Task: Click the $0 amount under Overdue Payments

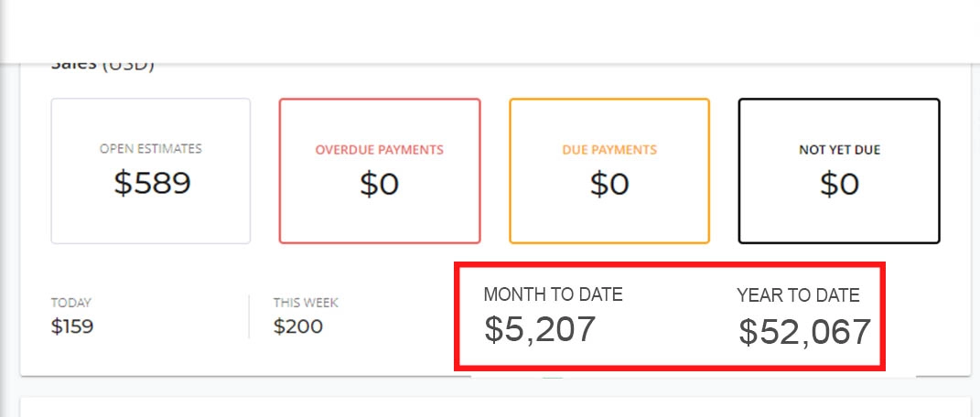Action: tap(380, 185)
